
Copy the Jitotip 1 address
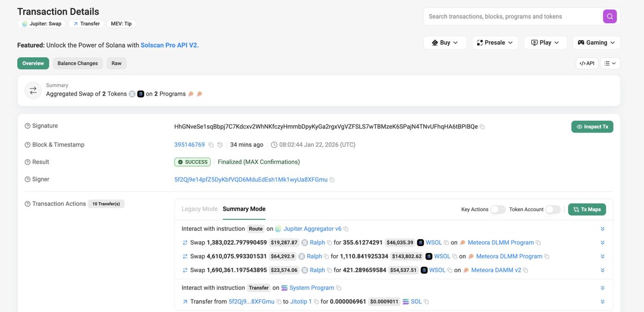316,302
